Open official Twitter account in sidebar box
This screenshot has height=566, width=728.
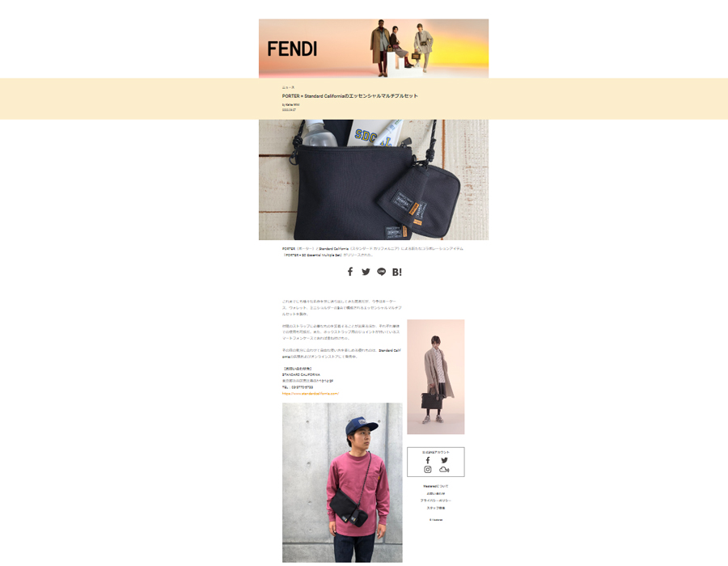tap(444, 460)
